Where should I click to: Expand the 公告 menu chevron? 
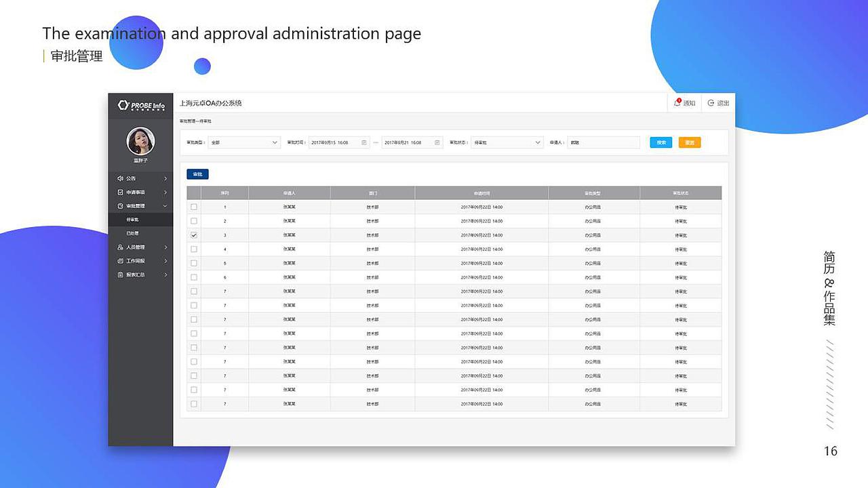[165, 178]
